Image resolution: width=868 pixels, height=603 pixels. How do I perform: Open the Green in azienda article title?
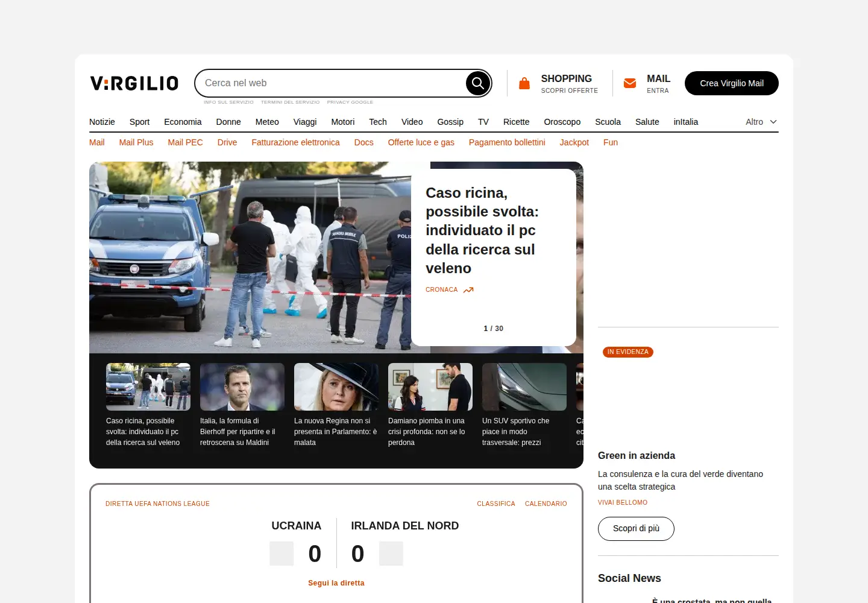click(x=637, y=456)
